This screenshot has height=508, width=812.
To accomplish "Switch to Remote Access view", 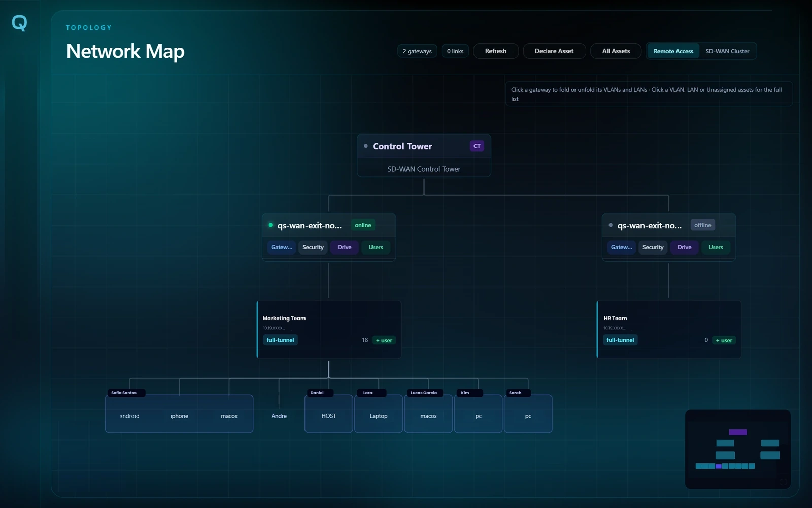I will pyautogui.click(x=673, y=51).
